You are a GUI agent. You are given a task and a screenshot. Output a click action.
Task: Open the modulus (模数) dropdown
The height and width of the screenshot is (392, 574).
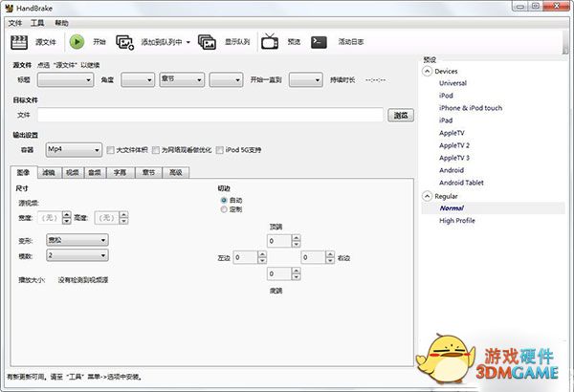[77, 255]
